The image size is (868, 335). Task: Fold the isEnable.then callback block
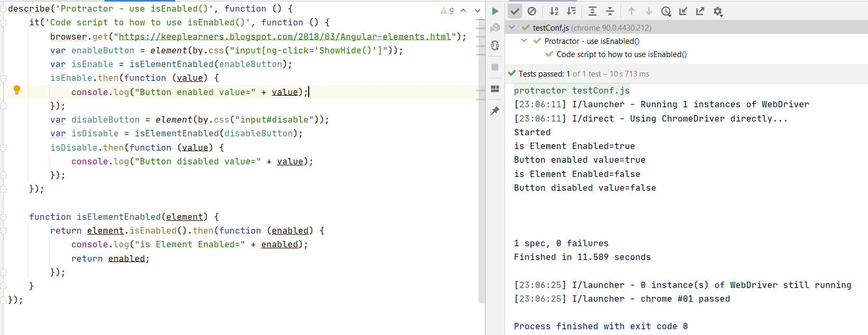(x=3, y=78)
